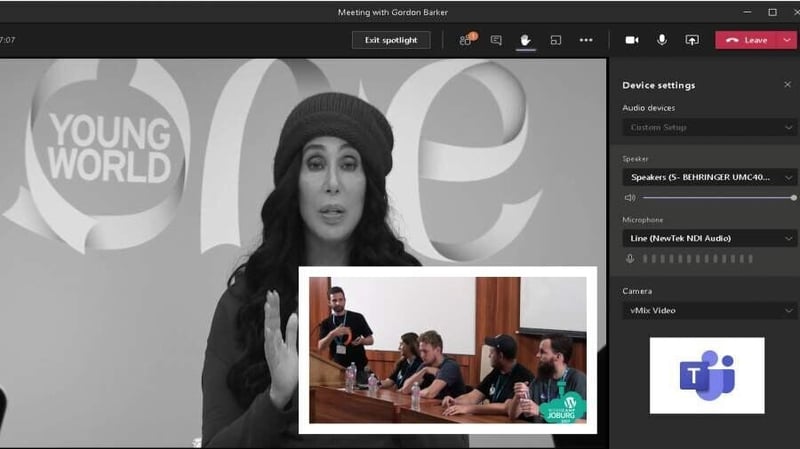Maximize the Teams meeting window
The image size is (800, 449).
pos(772,12)
